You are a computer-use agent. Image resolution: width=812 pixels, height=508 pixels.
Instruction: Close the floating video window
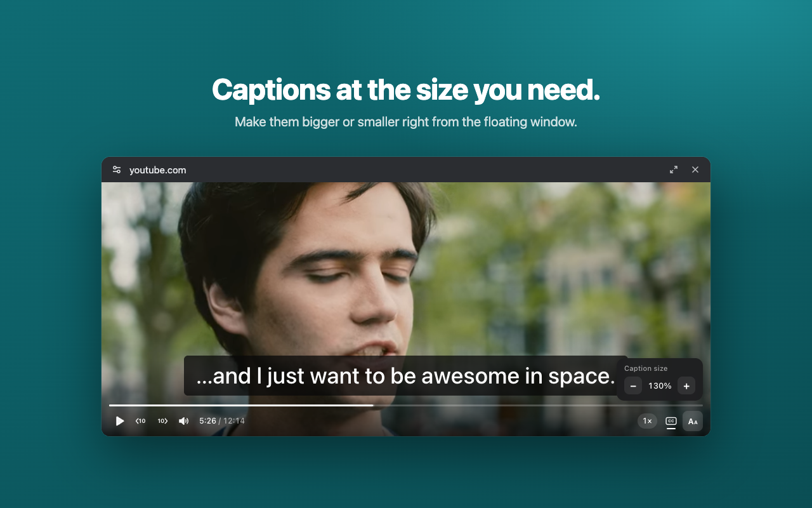tap(695, 170)
